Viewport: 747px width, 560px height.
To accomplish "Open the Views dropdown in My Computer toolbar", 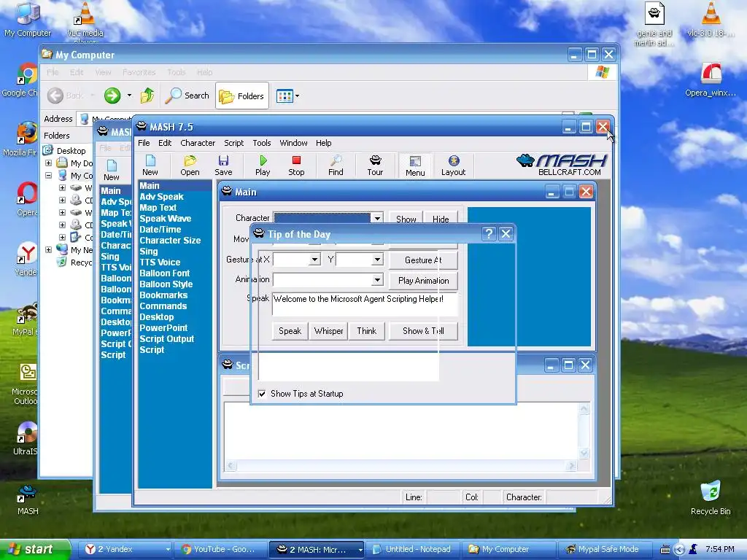I will (288, 96).
